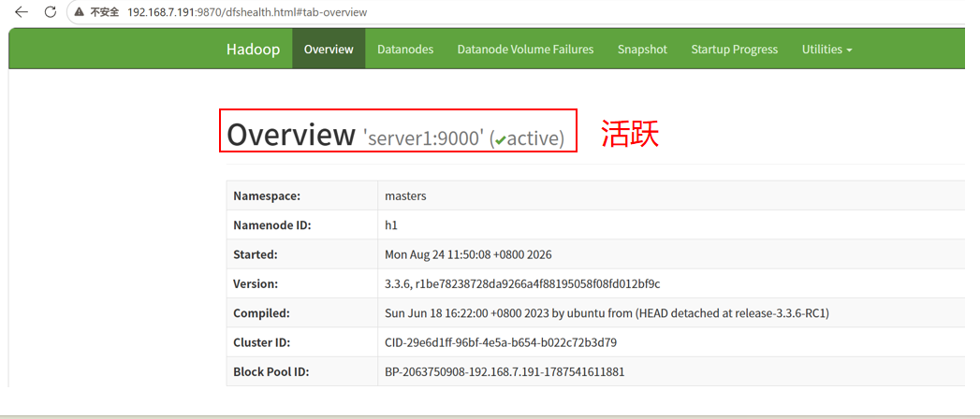The width and height of the screenshot is (980, 419).
Task: Go back with the browser back arrow
Action: tap(22, 12)
